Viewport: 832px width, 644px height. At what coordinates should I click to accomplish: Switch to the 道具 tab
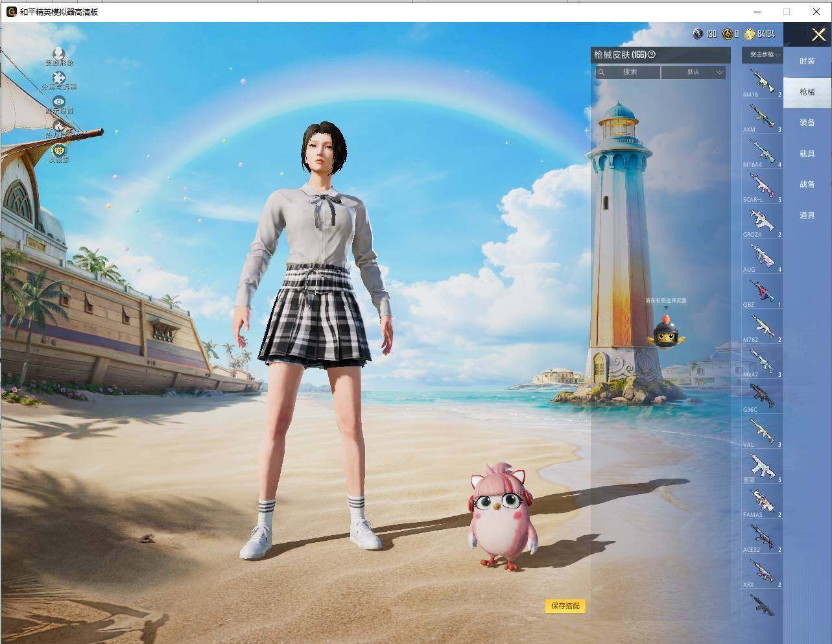pos(807,215)
